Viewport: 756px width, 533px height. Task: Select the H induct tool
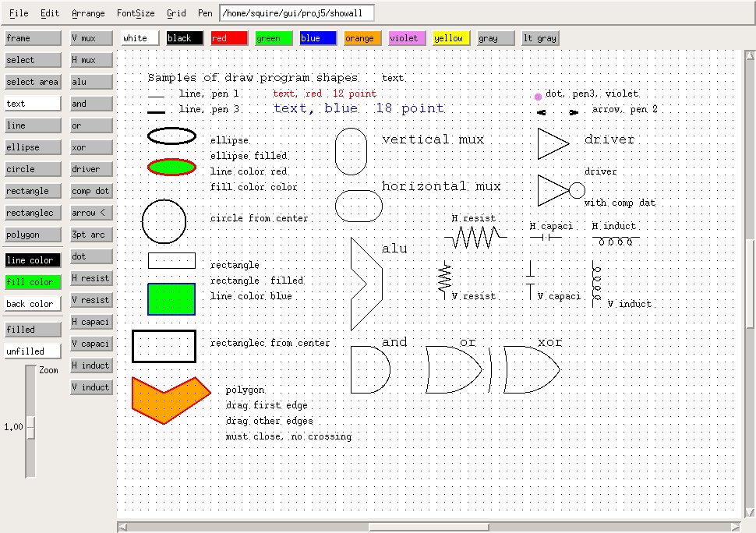coord(92,365)
